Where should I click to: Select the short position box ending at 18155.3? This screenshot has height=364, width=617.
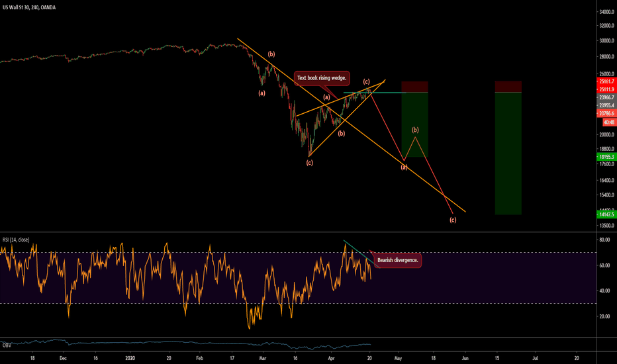pyautogui.click(x=414, y=119)
